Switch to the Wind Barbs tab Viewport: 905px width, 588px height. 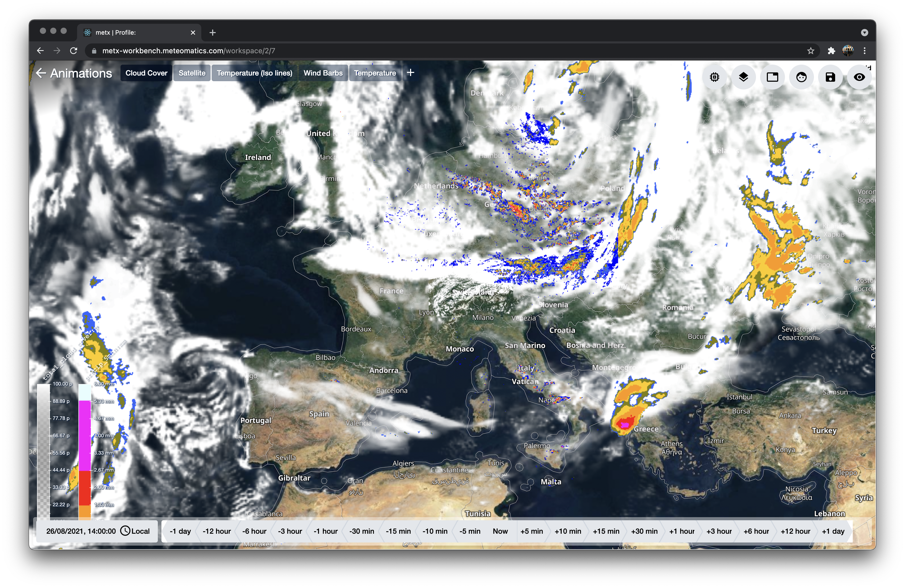point(323,73)
